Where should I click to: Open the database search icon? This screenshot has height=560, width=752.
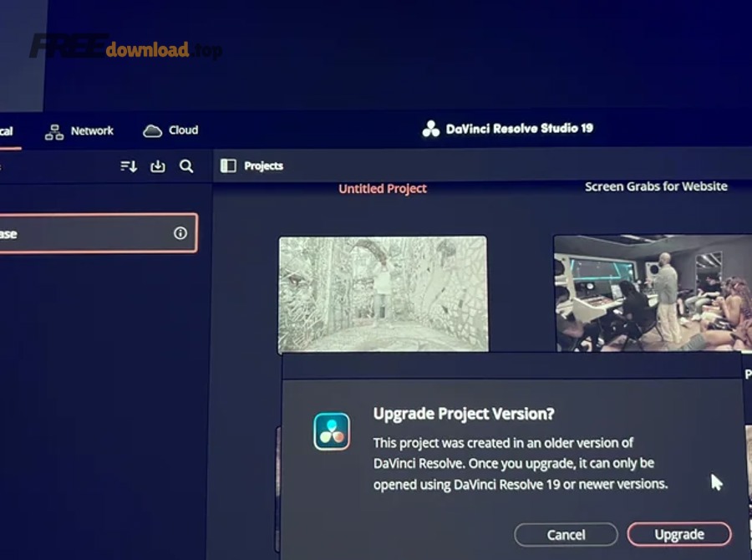(x=186, y=166)
